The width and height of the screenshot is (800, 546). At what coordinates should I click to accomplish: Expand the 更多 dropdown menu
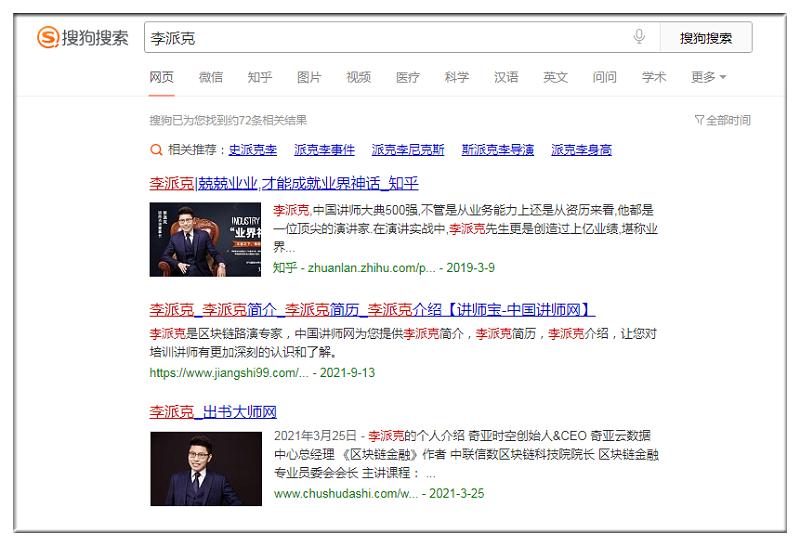(708, 77)
